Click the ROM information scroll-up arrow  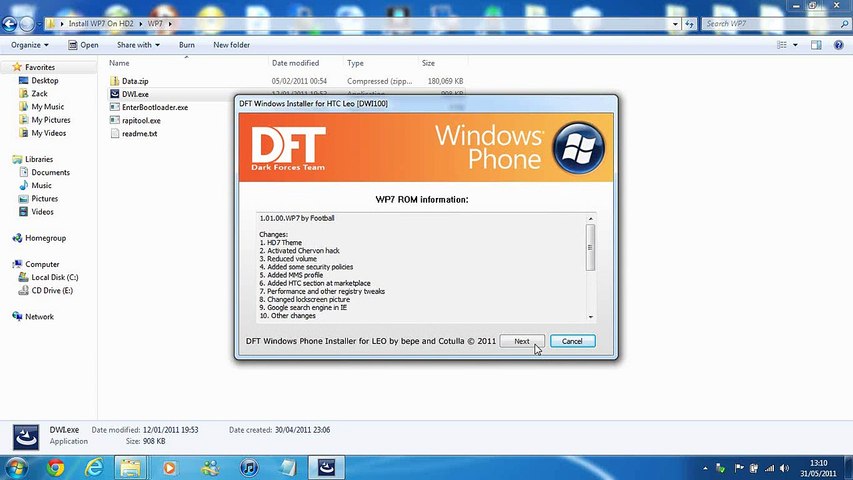[x=590, y=219]
